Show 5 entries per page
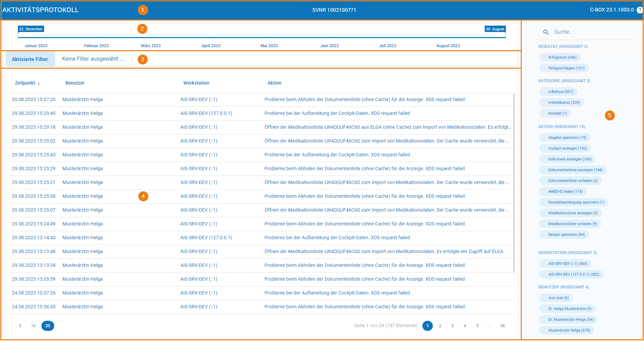The width and height of the screenshot is (644, 342). click(x=20, y=326)
